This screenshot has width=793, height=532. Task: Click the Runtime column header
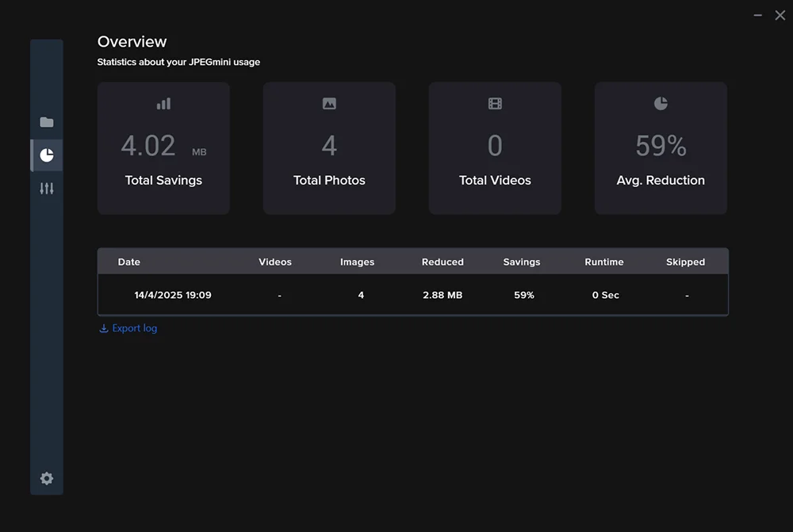tap(604, 262)
